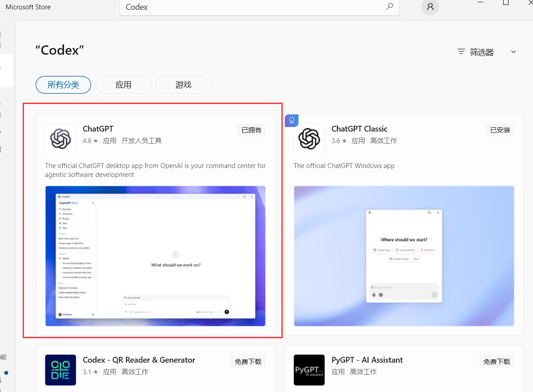Minimize the Microsoft Store window
Screen dimensions: 533x392
(x=480, y=2)
